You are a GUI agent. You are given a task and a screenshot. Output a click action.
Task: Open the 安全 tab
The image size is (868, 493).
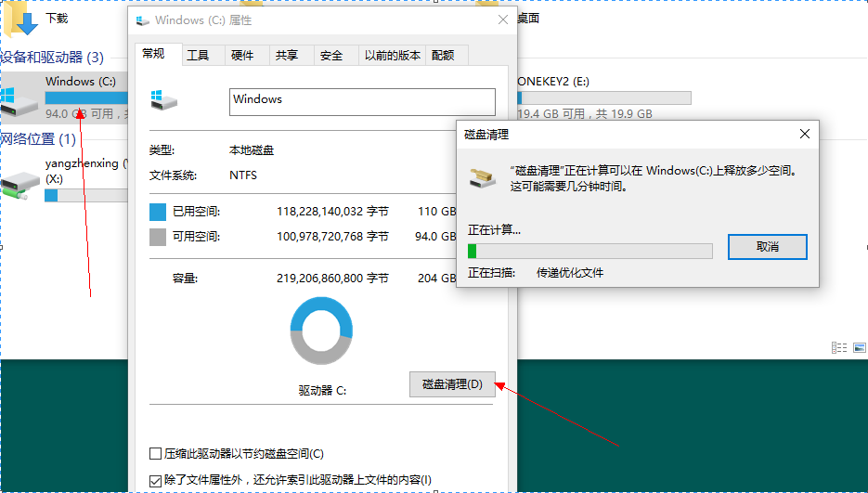(331, 56)
